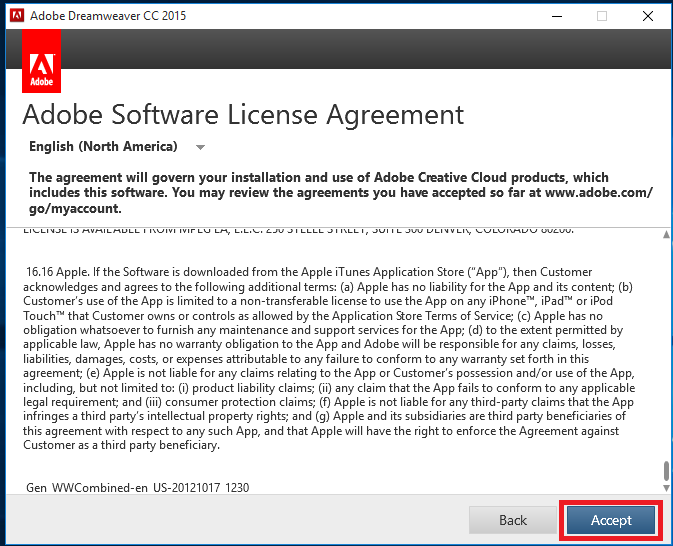Click the bold agreement summary paragraph

340,192
